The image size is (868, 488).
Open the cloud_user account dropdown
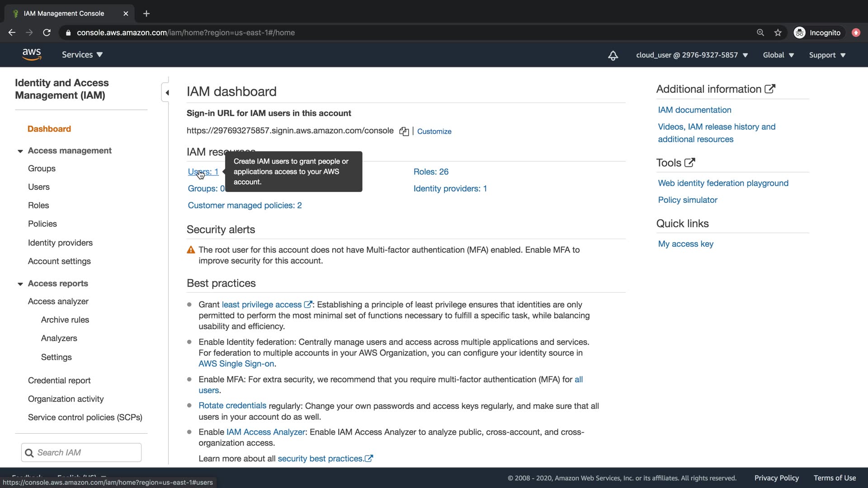tap(692, 55)
